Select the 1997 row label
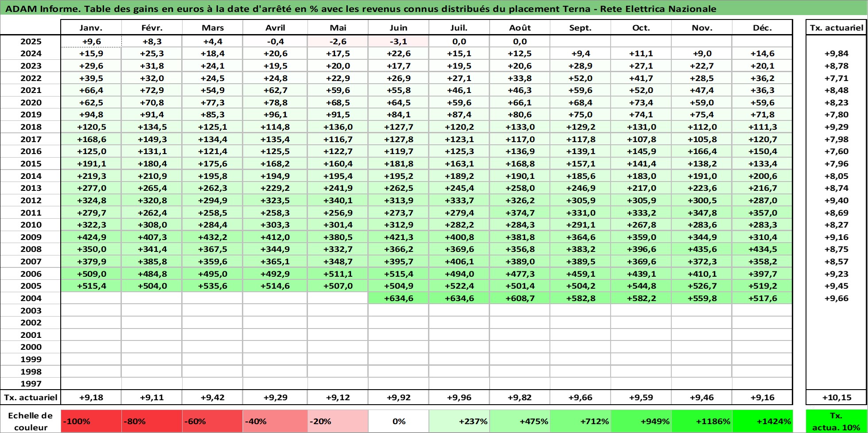868x433 pixels. pos(31,384)
